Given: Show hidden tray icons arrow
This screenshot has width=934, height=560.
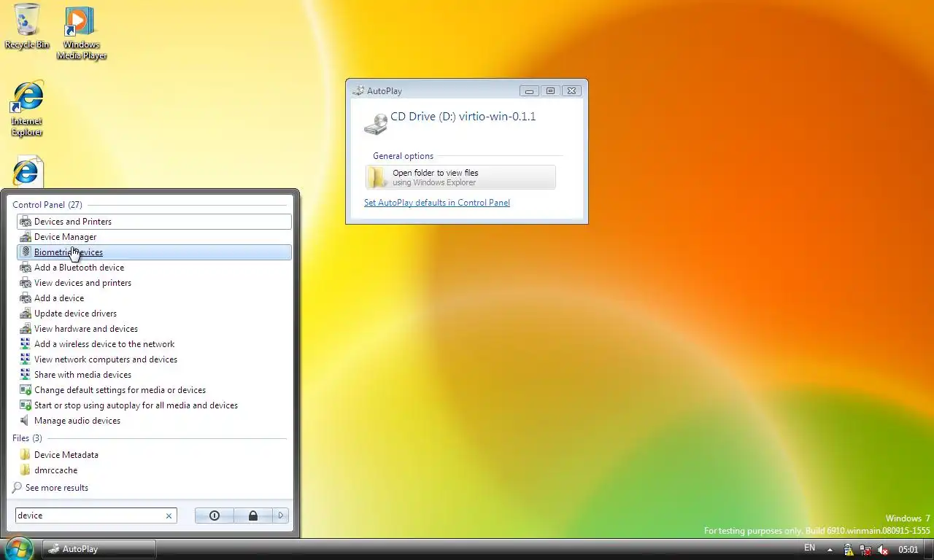Looking at the screenshot, I should tap(830, 549).
